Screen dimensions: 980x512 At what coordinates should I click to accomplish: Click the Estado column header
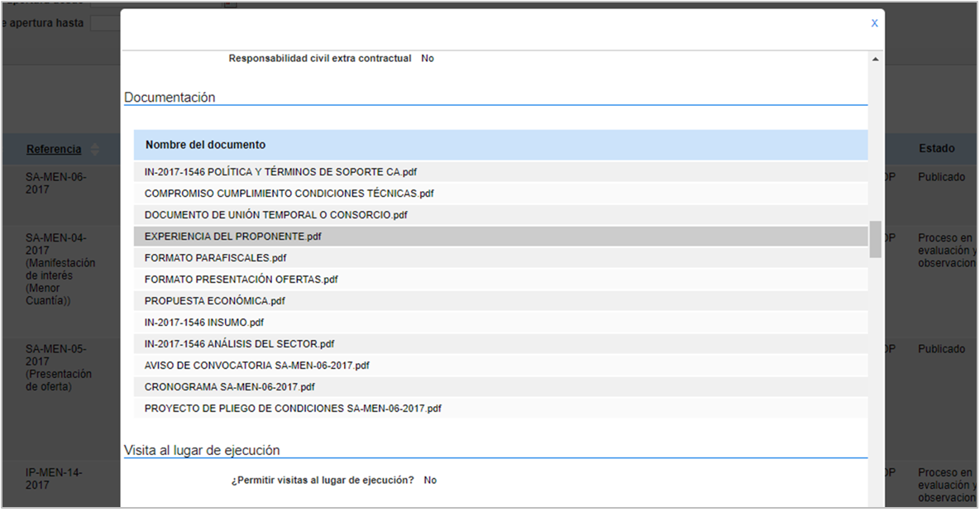tap(936, 148)
